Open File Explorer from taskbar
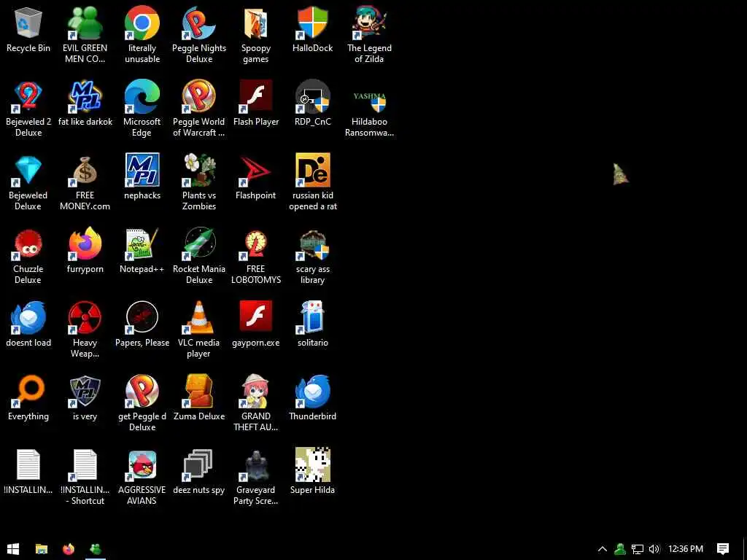The height and width of the screenshot is (560, 747). (x=42, y=549)
